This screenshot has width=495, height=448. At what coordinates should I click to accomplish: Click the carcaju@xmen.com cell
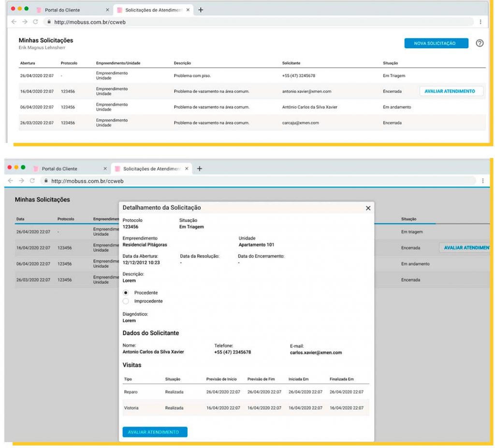300,123
